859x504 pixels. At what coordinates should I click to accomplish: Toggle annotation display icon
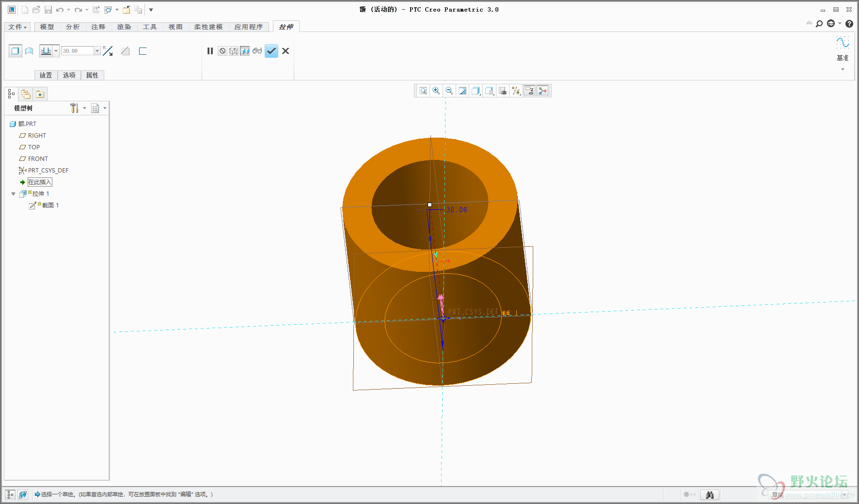click(x=529, y=91)
